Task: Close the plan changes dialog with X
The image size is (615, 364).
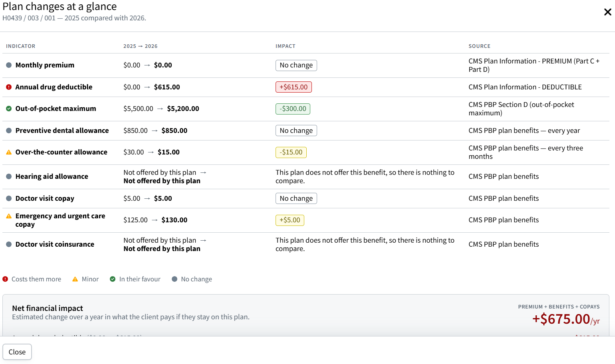Action: [x=607, y=12]
